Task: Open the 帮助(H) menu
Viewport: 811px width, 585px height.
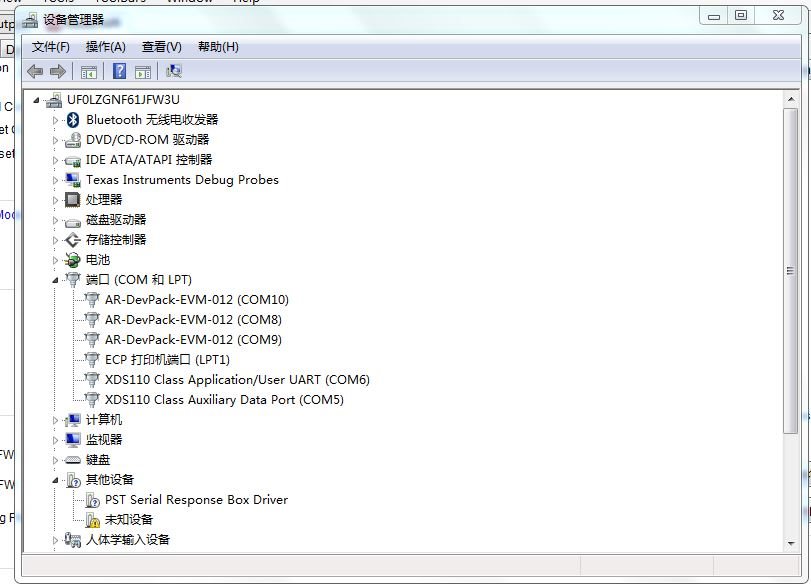Action: [218, 47]
